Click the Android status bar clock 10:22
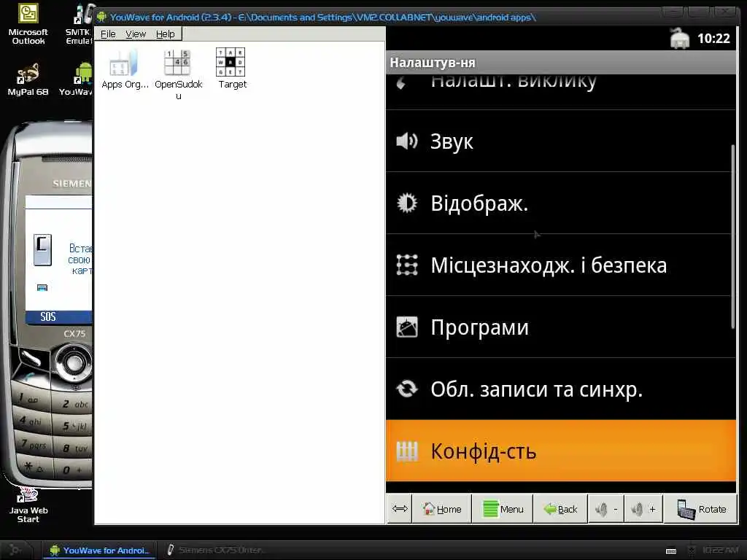Image resolution: width=747 pixels, height=560 pixels. pyautogui.click(x=713, y=39)
